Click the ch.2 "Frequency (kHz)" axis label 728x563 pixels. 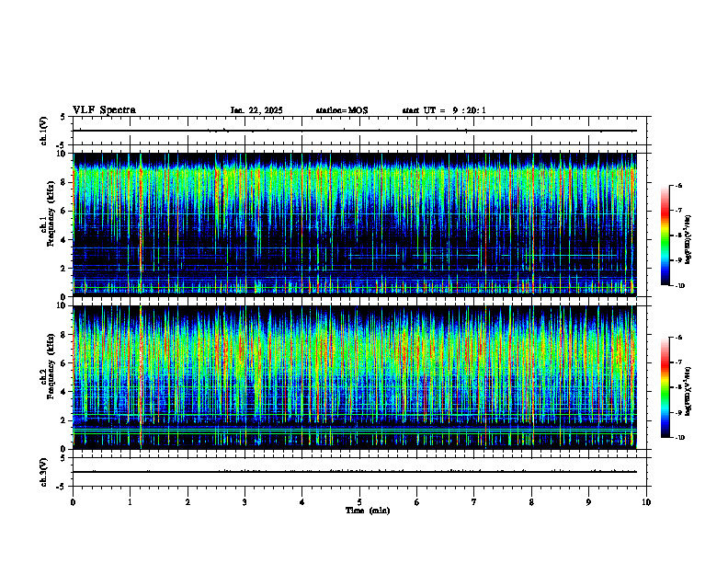coord(50,366)
